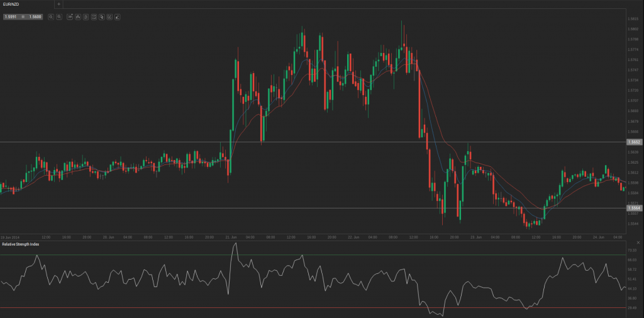Open the indicators list icon
This screenshot has height=318, width=644.
86,17
